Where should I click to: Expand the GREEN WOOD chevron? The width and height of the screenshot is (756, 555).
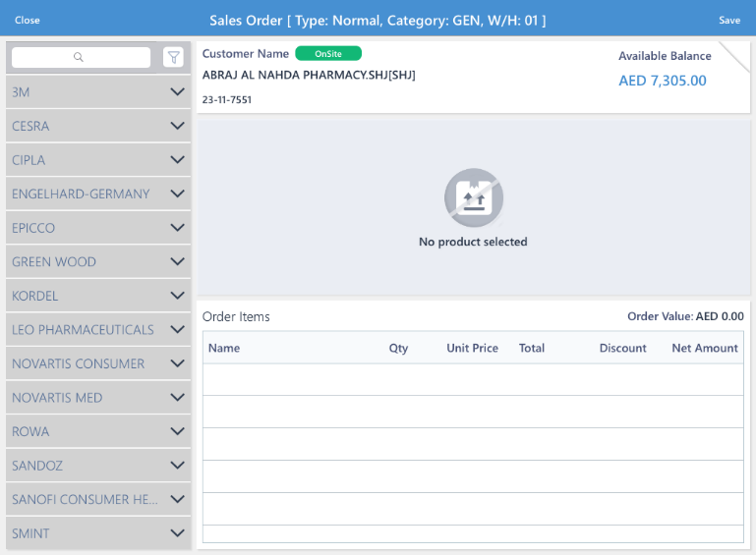click(x=177, y=261)
